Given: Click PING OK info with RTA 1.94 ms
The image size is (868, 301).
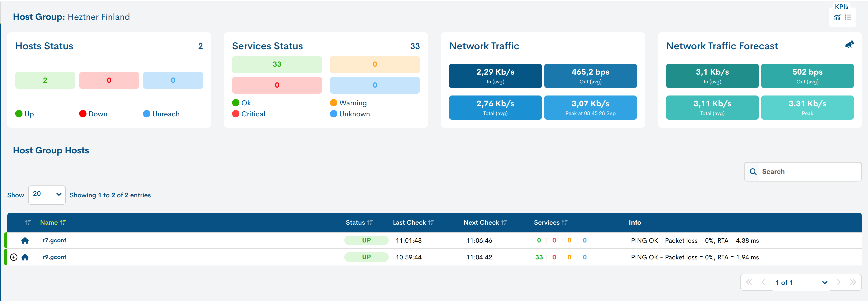Looking at the screenshot, I should tap(695, 257).
